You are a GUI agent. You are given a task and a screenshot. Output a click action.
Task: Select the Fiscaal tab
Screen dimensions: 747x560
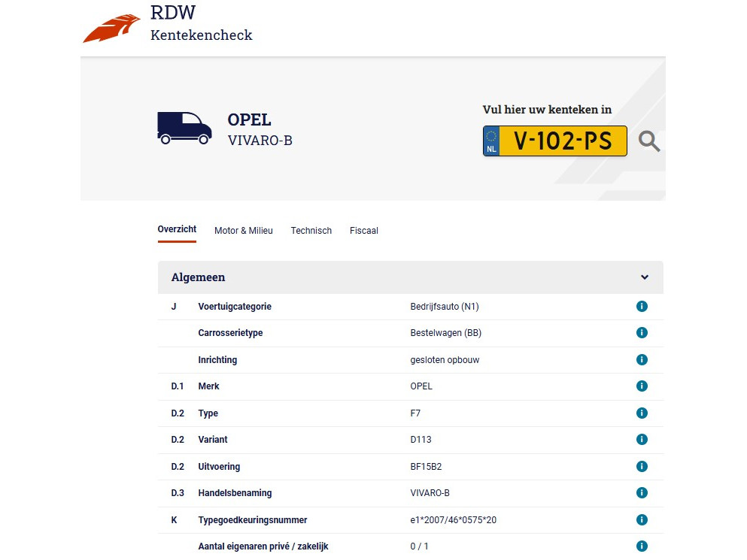click(363, 231)
